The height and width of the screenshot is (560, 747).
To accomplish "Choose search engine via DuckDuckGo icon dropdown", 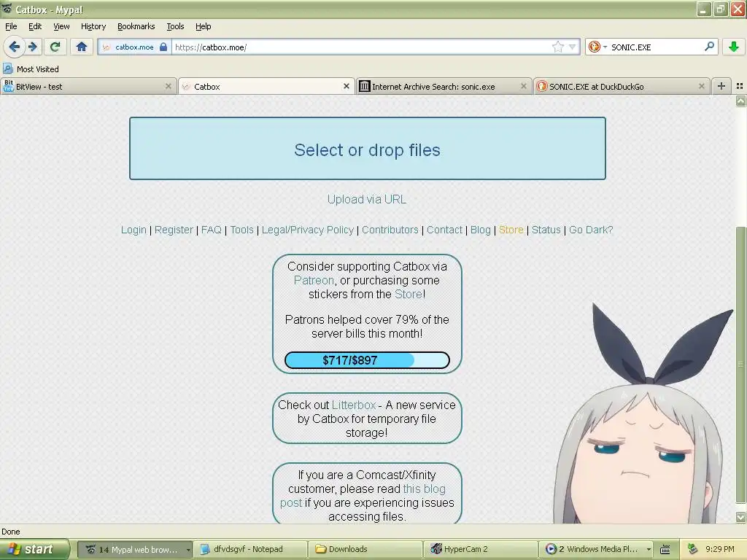I will 597,47.
